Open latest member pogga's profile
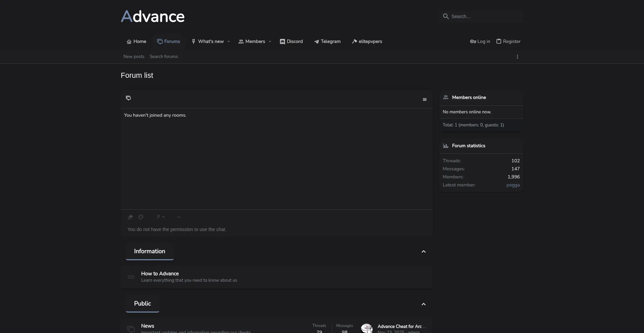This screenshot has width=644, height=333. click(x=513, y=185)
